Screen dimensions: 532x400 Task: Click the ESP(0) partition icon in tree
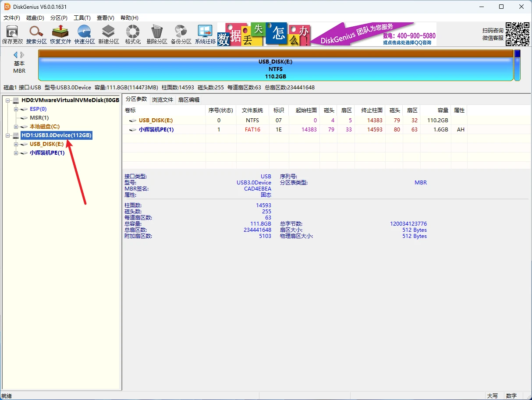(24, 109)
